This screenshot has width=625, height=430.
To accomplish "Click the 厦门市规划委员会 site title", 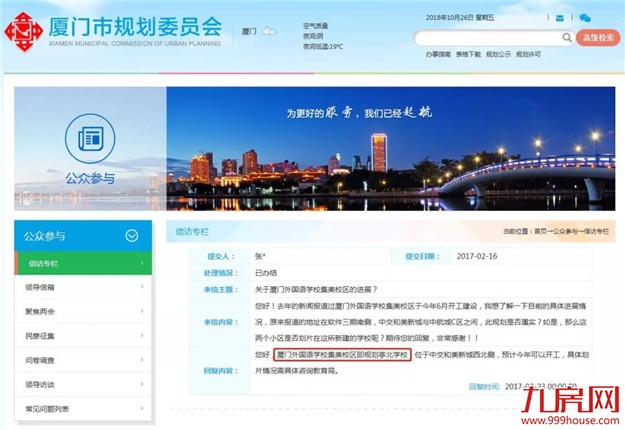I will (x=135, y=27).
